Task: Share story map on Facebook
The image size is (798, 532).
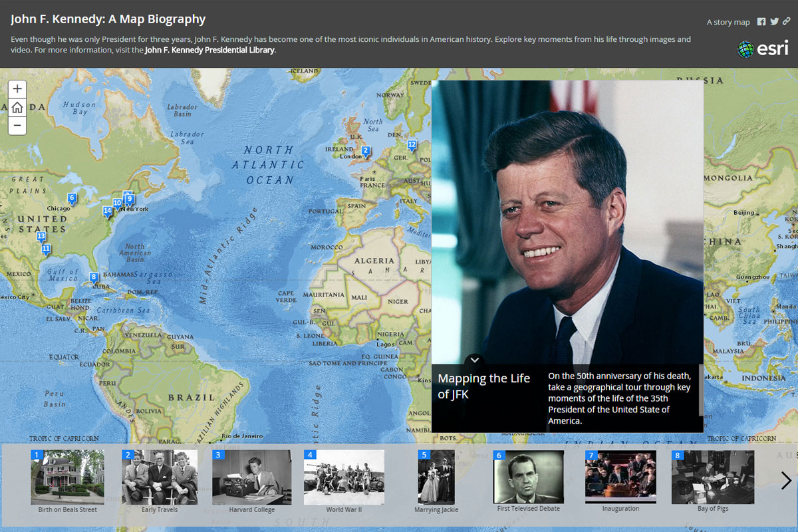Action: pyautogui.click(x=761, y=22)
